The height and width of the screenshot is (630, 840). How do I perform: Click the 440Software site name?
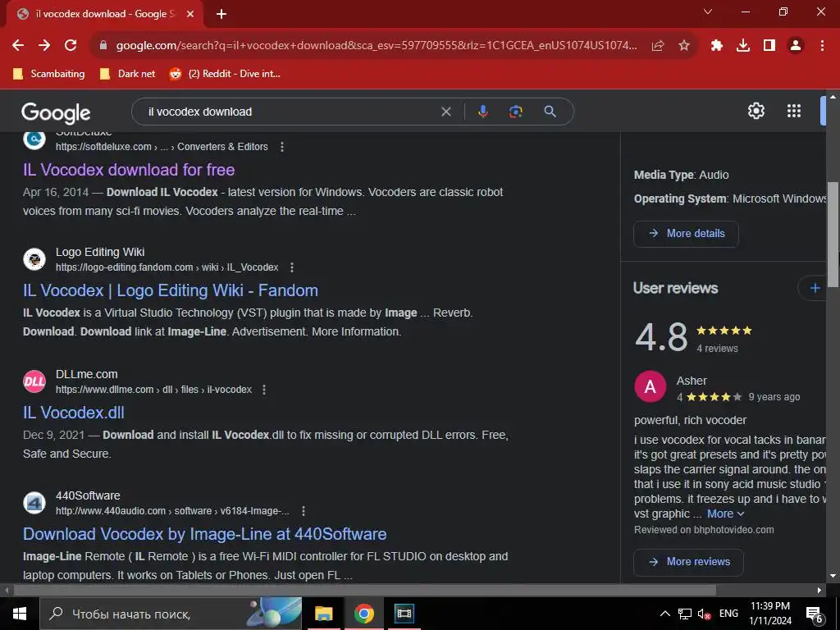point(88,496)
